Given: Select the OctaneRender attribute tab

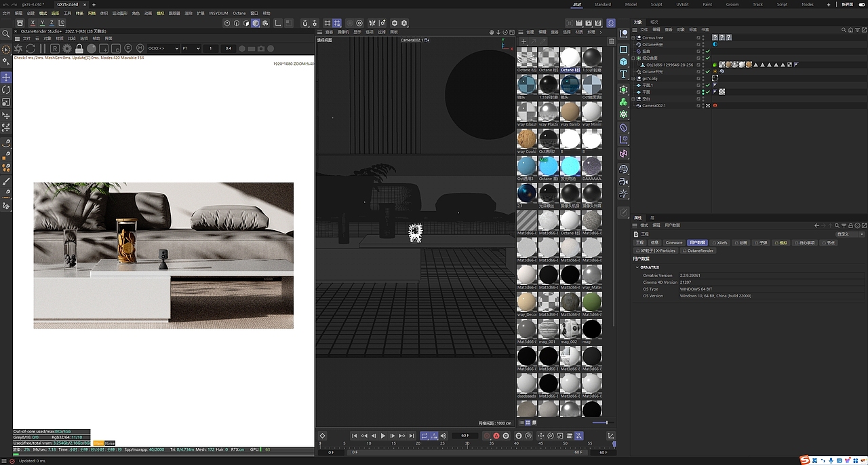Looking at the screenshot, I should (x=698, y=250).
